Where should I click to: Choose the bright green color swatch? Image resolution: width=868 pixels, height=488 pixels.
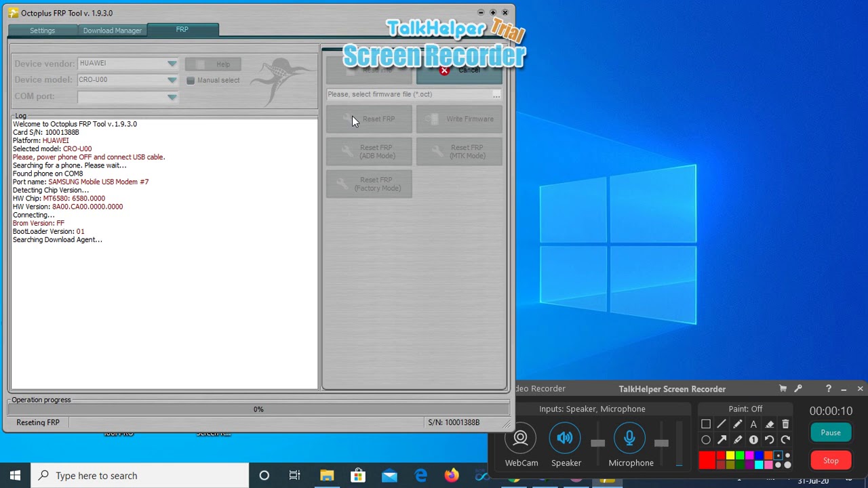point(740,455)
